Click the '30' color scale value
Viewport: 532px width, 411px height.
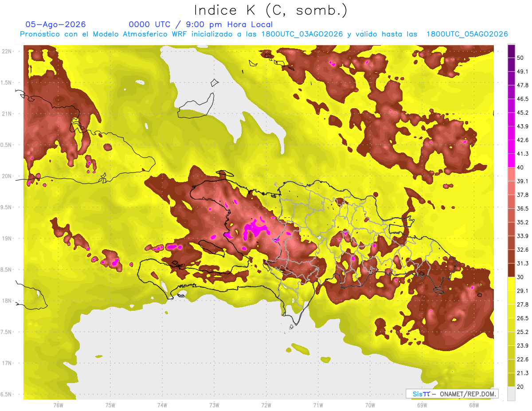click(520, 277)
